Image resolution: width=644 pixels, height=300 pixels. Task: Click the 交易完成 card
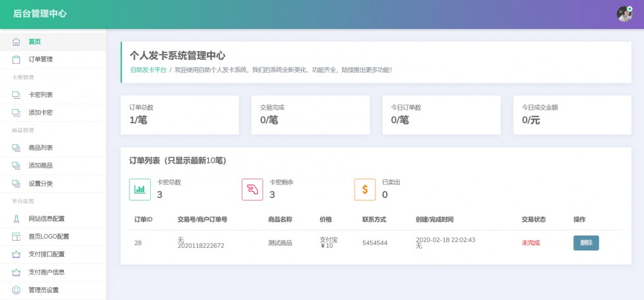click(311, 115)
